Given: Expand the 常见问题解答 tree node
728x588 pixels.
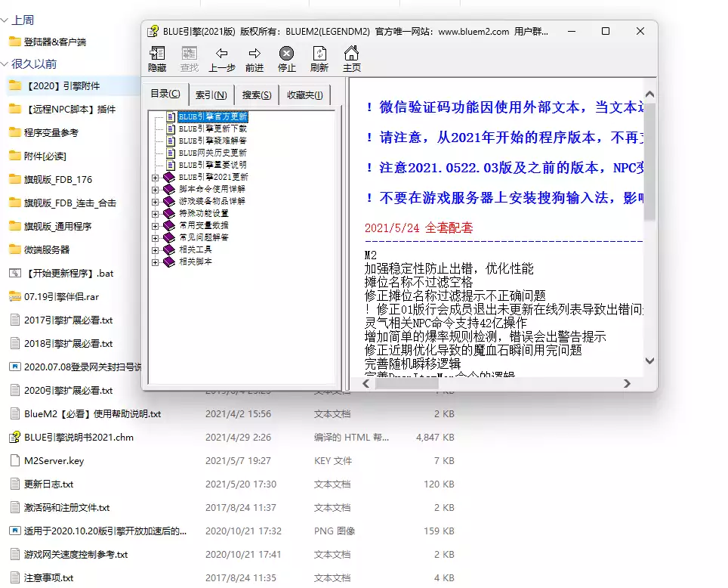Looking at the screenshot, I should [155, 238].
